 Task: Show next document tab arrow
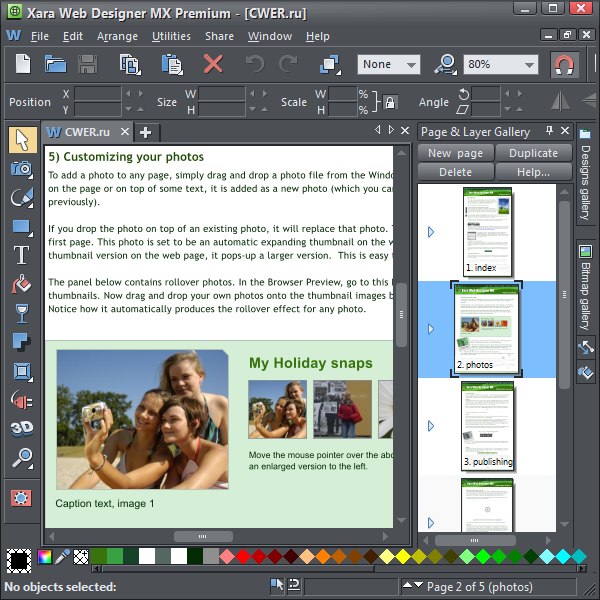pos(391,130)
